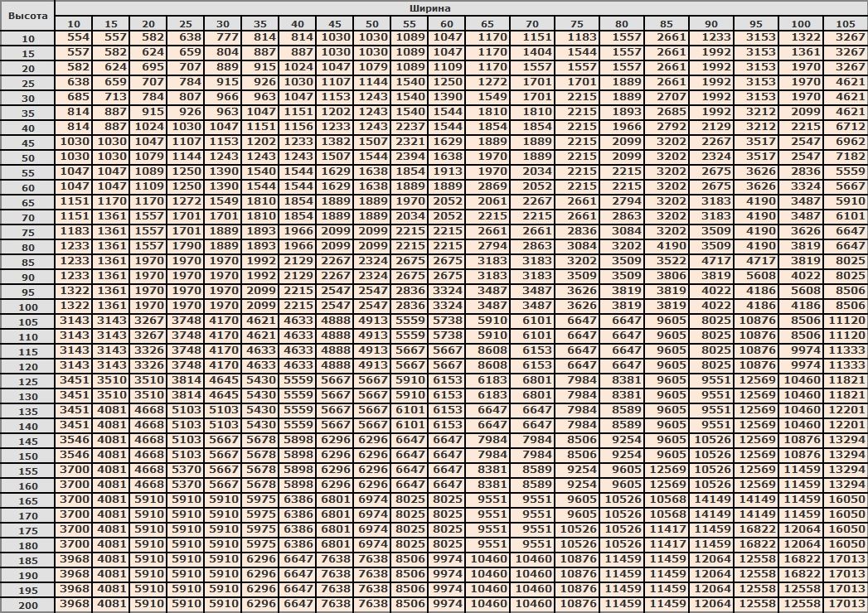The width and height of the screenshot is (868, 613).
Task: Click the cell with value 777
Action: tap(223, 38)
